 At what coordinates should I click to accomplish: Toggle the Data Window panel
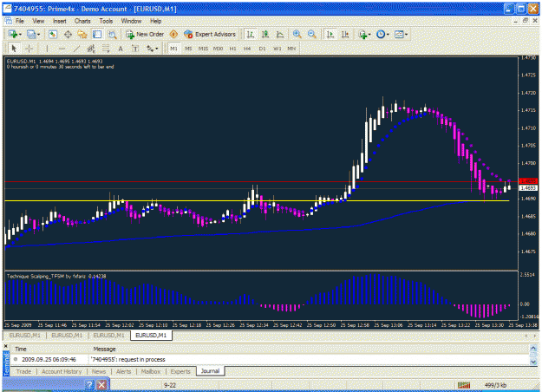[68, 34]
